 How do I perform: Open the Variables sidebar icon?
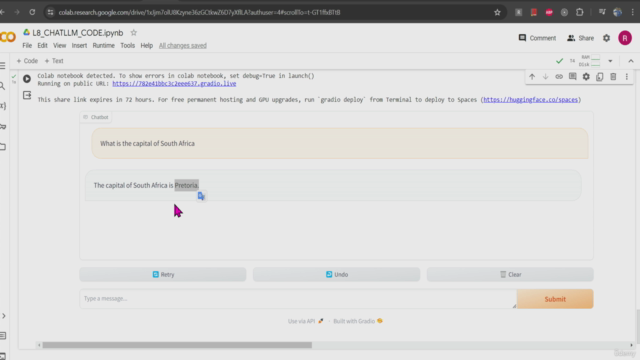3,106
